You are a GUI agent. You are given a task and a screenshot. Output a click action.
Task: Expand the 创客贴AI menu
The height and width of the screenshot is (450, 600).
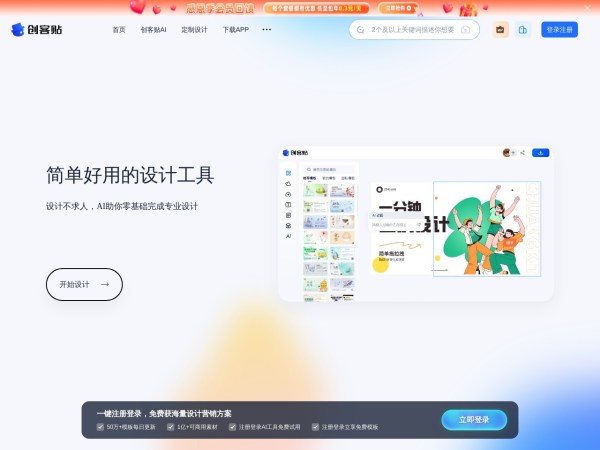(x=154, y=30)
